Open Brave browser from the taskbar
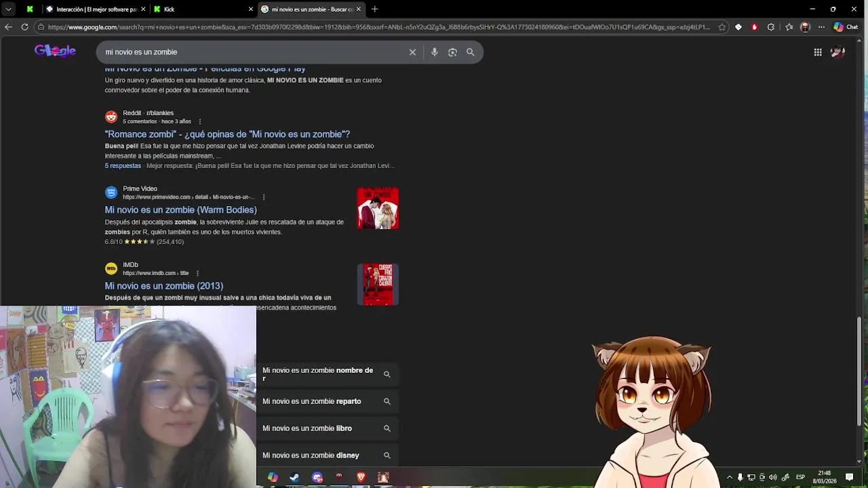Screen dimensions: 868x488 click(x=361, y=477)
